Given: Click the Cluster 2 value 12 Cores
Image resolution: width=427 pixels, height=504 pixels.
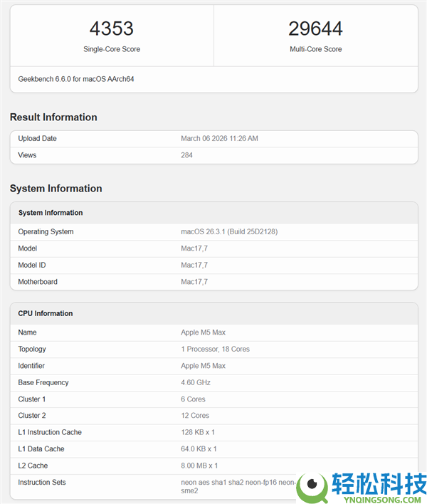Looking at the screenshot, I should point(195,416).
